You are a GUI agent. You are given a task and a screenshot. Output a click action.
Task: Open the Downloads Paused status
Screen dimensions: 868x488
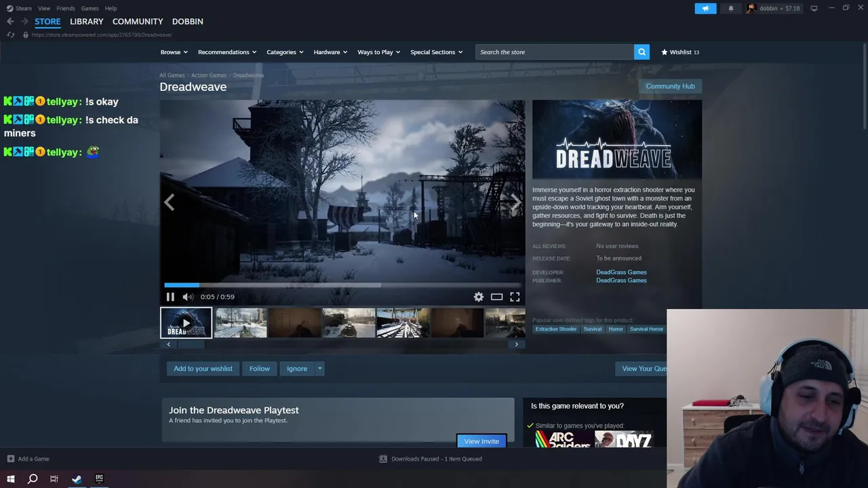pos(431,459)
